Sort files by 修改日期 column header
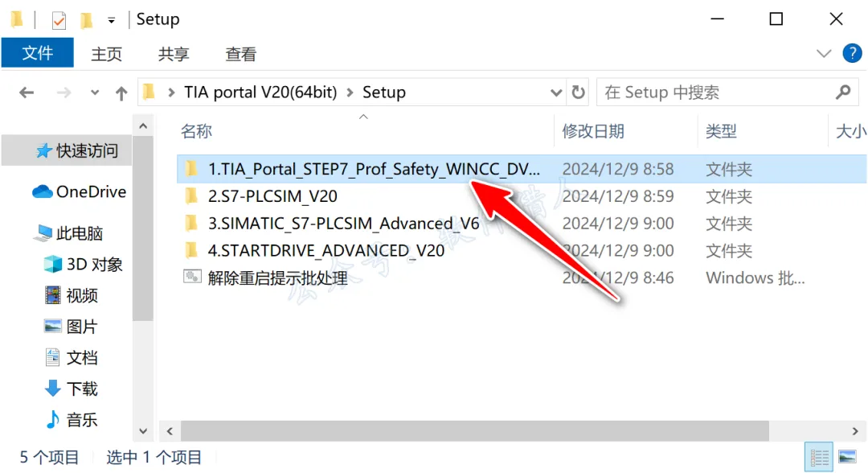 click(593, 131)
